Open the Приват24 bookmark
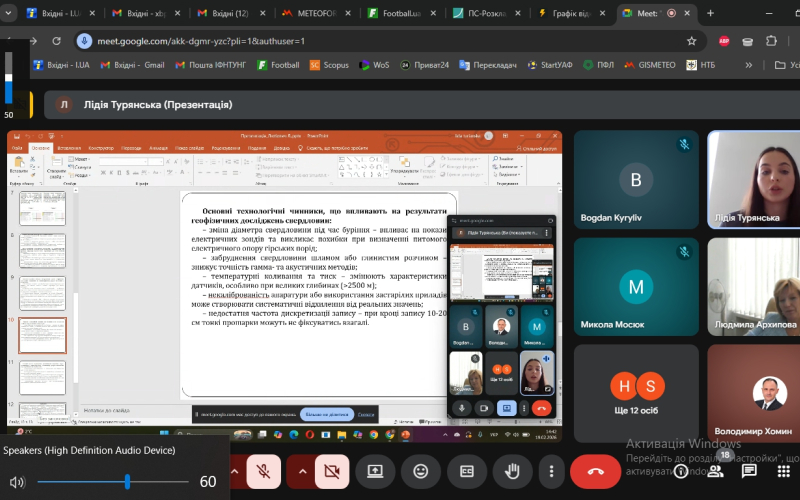Screen dimensions: 800x500 425,65
